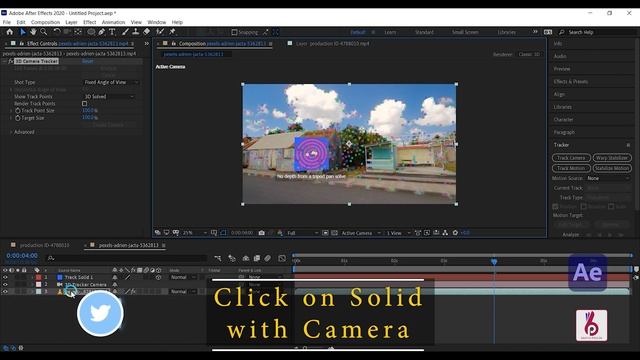Image resolution: width=640 pixels, height=360 pixels.
Task: Click the Motion Blur icon in timeline toolbar
Action: click(x=267, y=258)
